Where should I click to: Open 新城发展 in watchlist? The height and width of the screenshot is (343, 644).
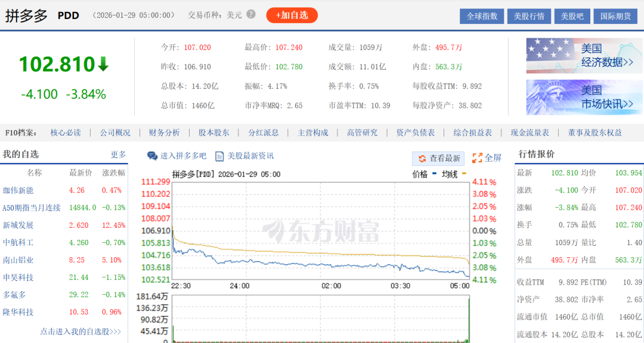pyautogui.click(x=18, y=225)
